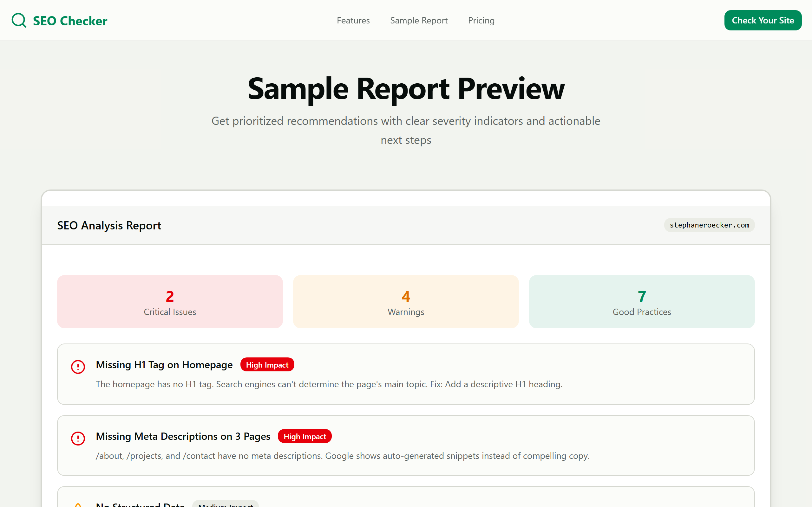Viewport: 812px width, 507px height.
Task: Click the Medium Impact badge on No Structured Data
Action: [225, 505]
